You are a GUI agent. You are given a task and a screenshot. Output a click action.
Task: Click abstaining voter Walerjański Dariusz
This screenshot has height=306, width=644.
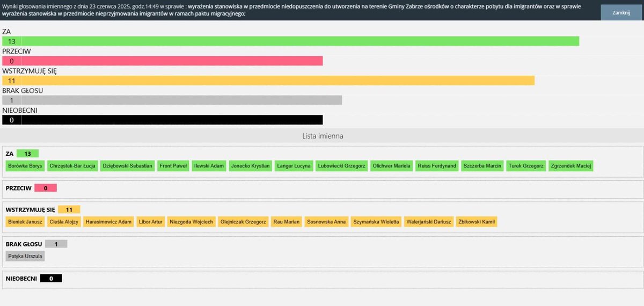429,222
